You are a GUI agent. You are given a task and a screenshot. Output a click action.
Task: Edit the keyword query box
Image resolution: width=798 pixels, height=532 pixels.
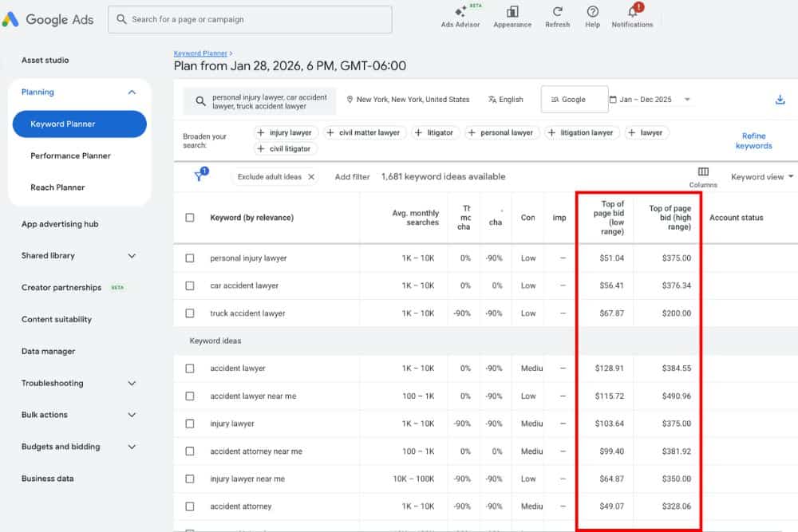259,101
